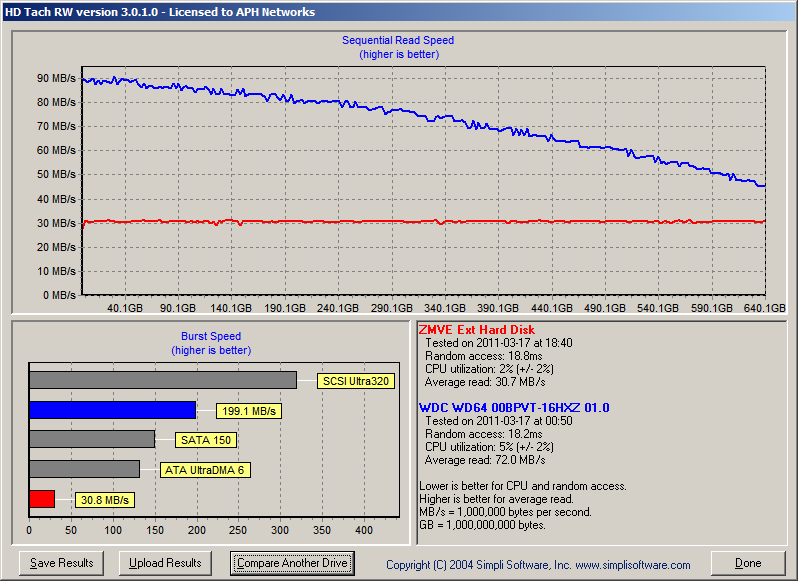Click the blue 199.1 MB/s burst bar
Viewport: 798px width, 581px height.
tap(112, 409)
